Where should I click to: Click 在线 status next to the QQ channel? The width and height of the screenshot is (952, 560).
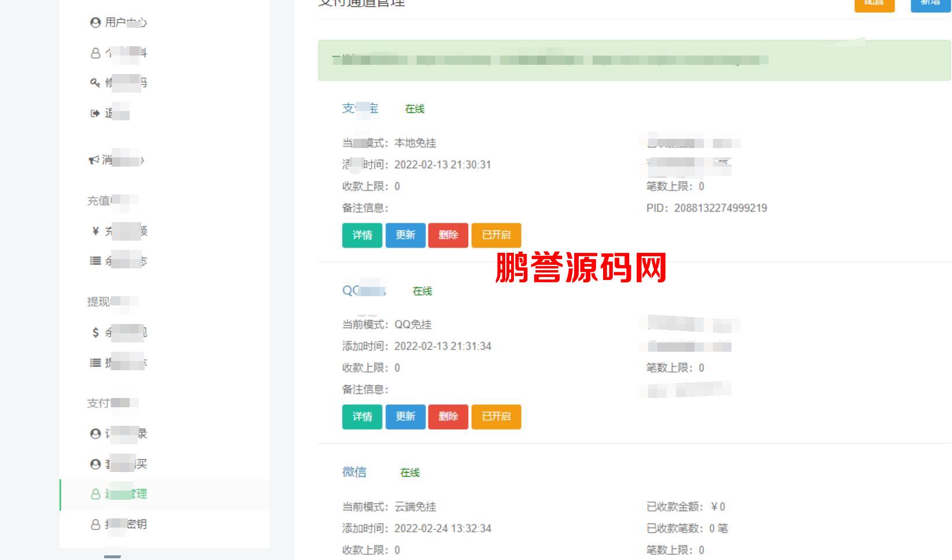(x=422, y=291)
